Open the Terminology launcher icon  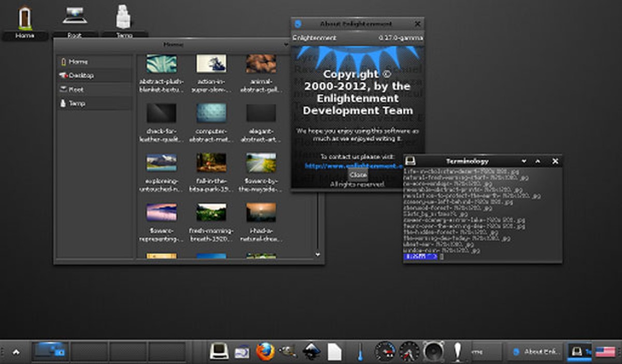[x=218, y=351]
